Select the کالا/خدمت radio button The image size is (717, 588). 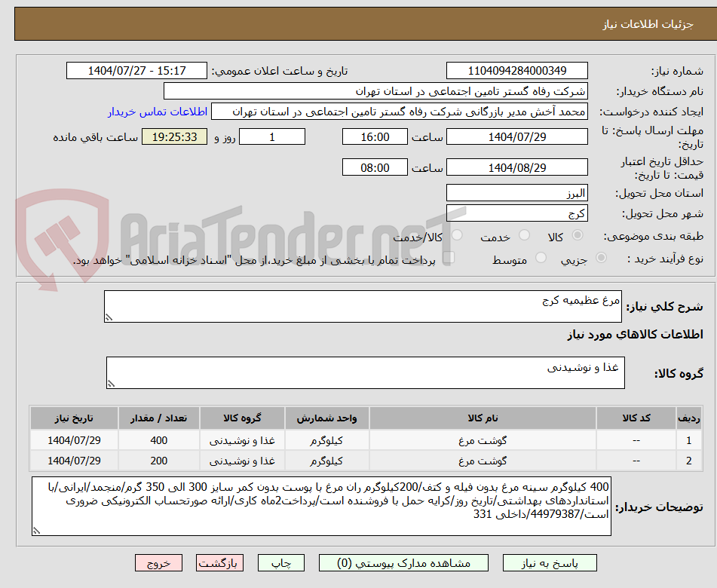[x=457, y=235]
